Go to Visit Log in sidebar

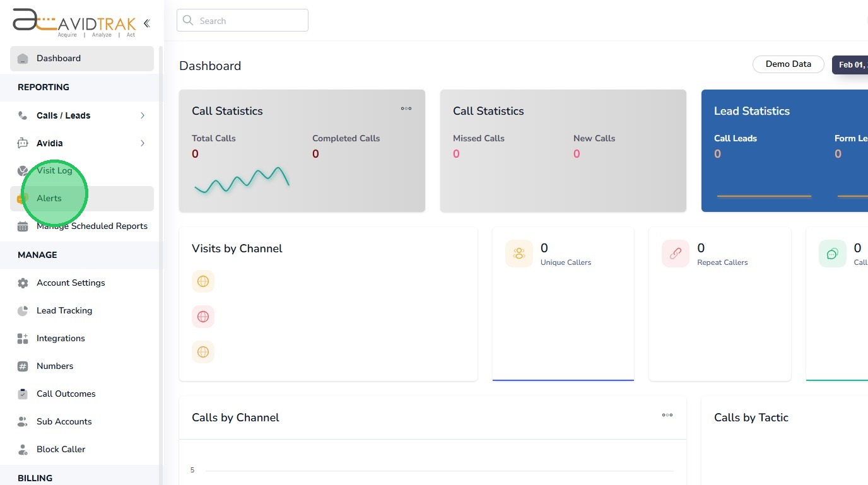tap(54, 171)
